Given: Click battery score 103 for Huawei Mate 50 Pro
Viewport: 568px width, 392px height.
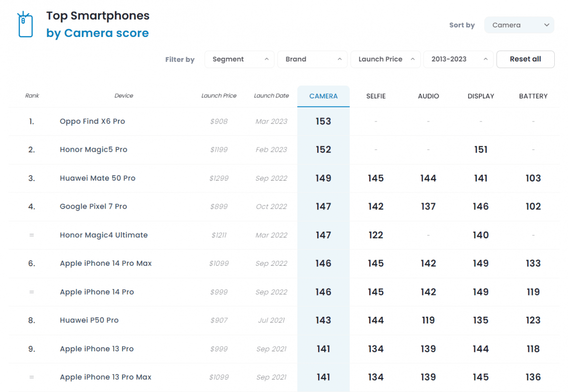Looking at the screenshot, I should [533, 178].
